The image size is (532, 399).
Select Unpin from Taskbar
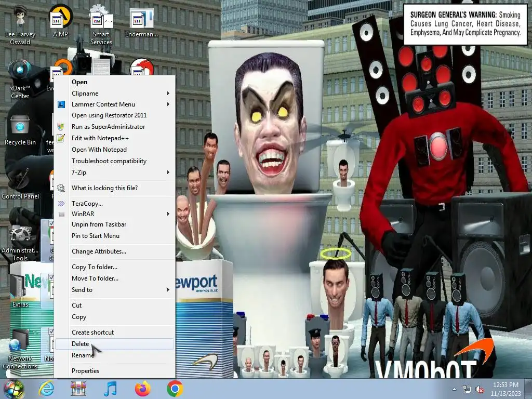(x=114, y=224)
